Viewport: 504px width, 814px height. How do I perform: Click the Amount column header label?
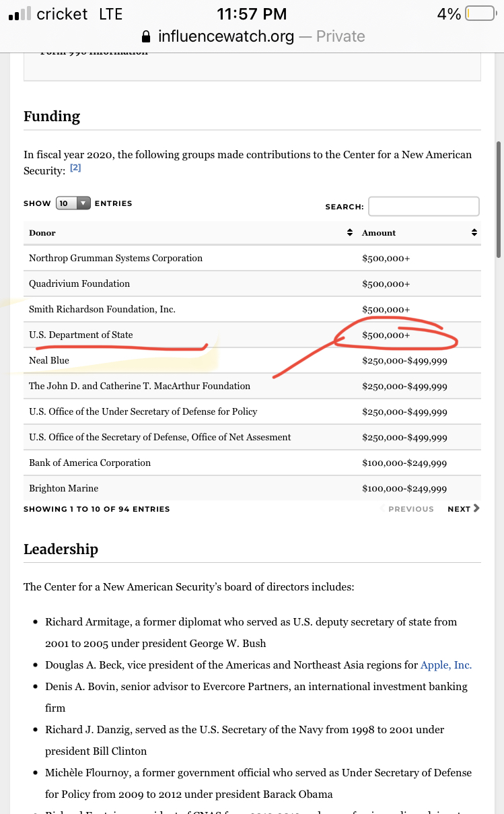coord(379,232)
